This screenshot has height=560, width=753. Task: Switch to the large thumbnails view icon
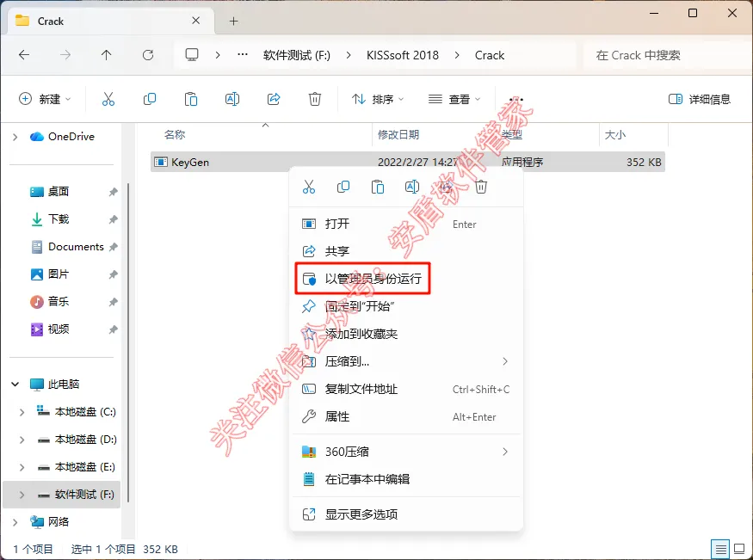(x=739, y=549)
